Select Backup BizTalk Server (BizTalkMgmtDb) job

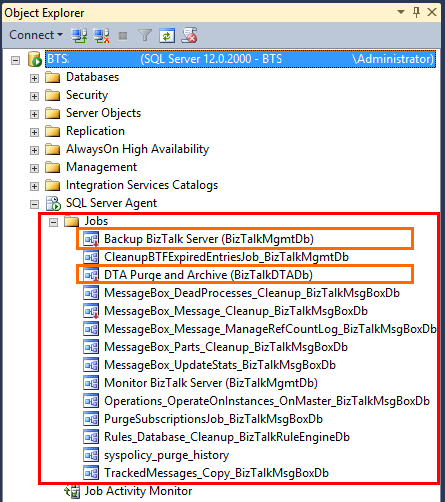pos(209,239)
